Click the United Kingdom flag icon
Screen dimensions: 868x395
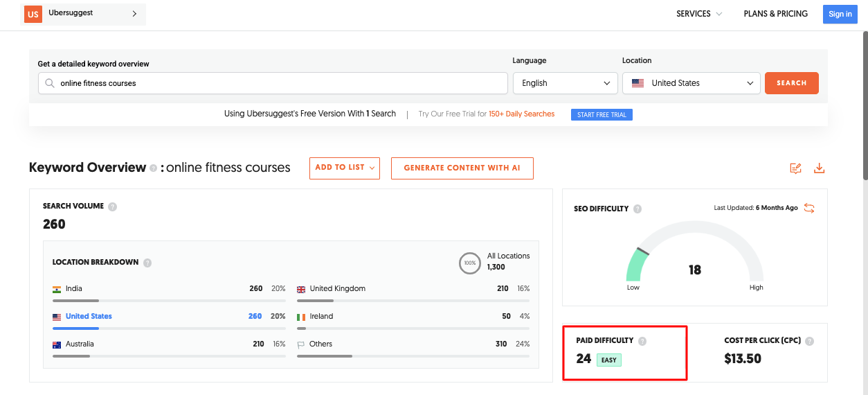tap(301, 289)
